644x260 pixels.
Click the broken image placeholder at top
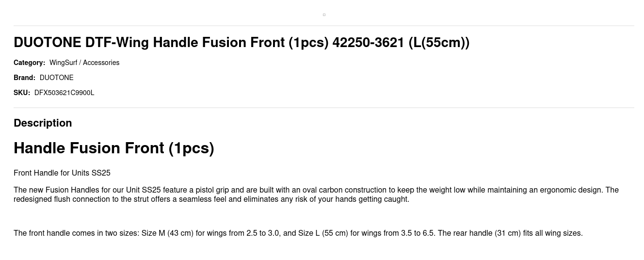tap(324, 15)
